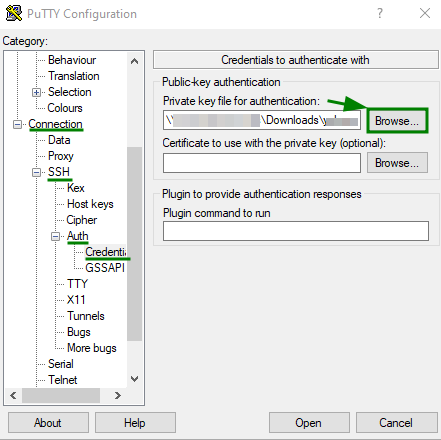Open the TTY settings

coord(77,284)
